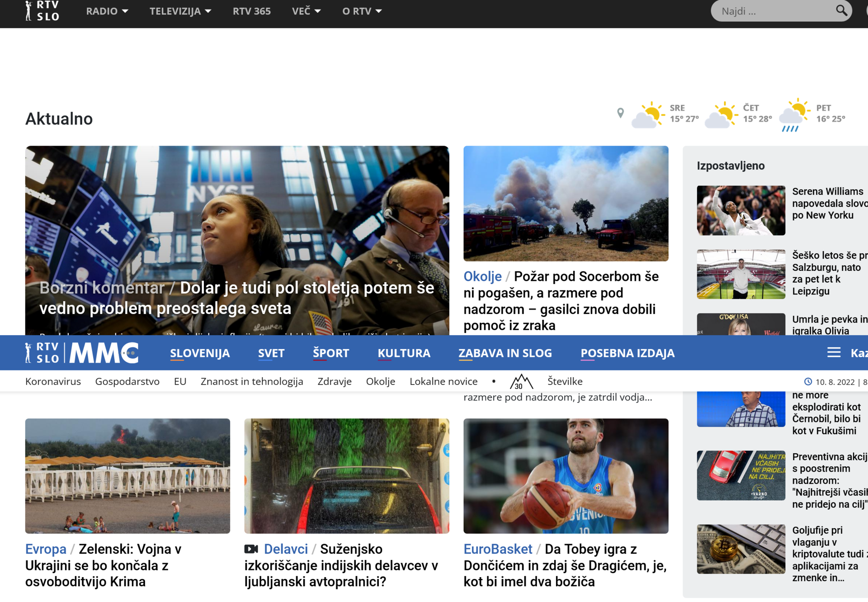Click Wednesday's weather forecast icon
The image size is (868, 602).
648,115
